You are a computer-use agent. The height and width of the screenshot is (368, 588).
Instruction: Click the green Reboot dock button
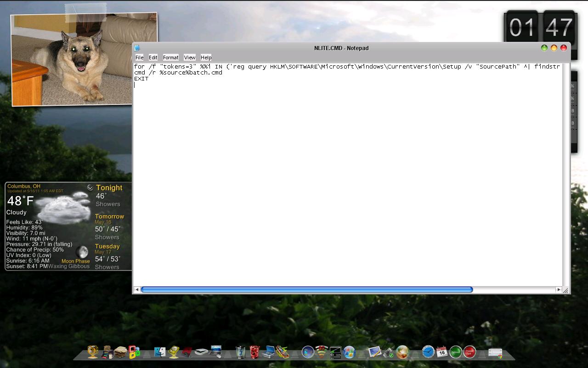tap(456, 352)
